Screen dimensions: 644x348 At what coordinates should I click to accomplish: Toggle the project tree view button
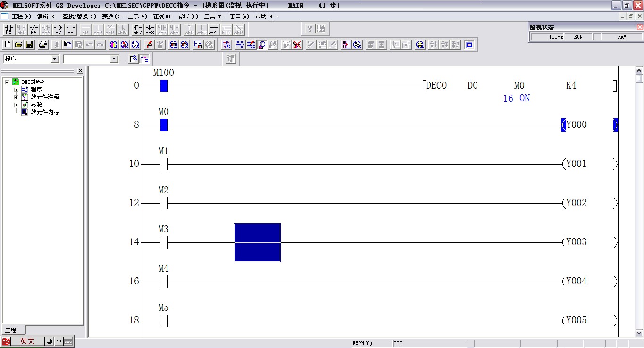[x=144, y=59]
